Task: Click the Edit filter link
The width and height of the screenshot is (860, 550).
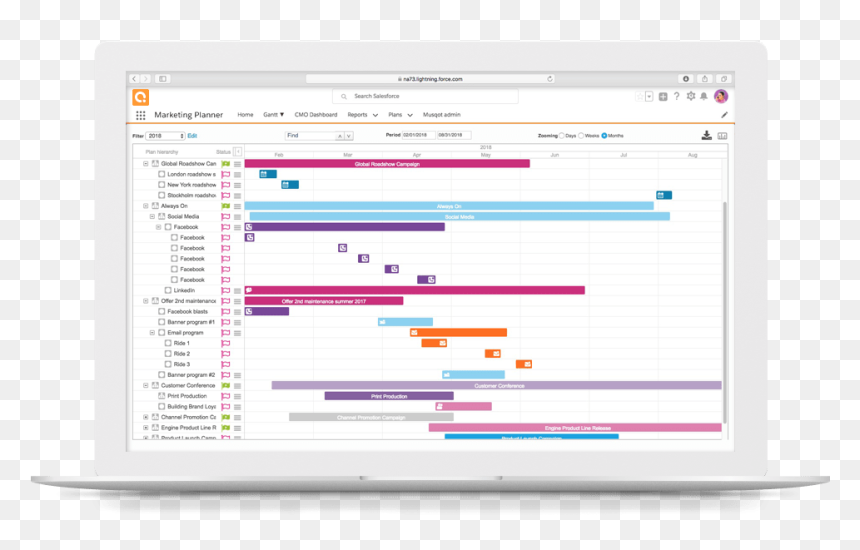Action: point(192,136)
